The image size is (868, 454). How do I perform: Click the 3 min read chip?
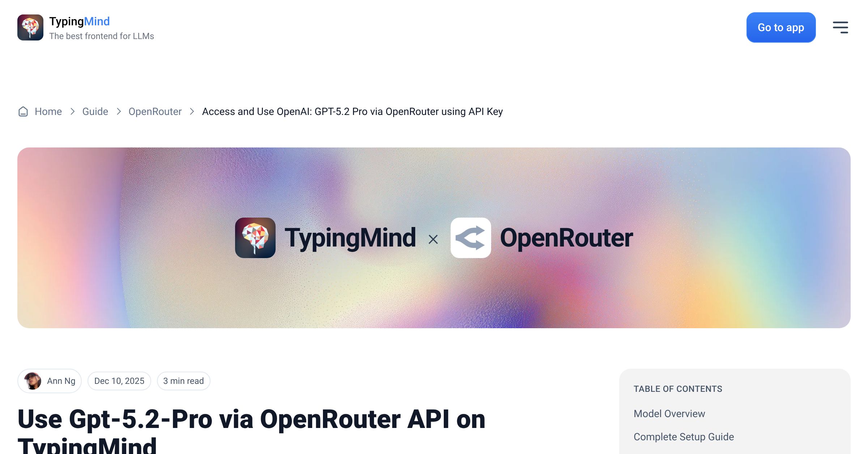[184, 381]
